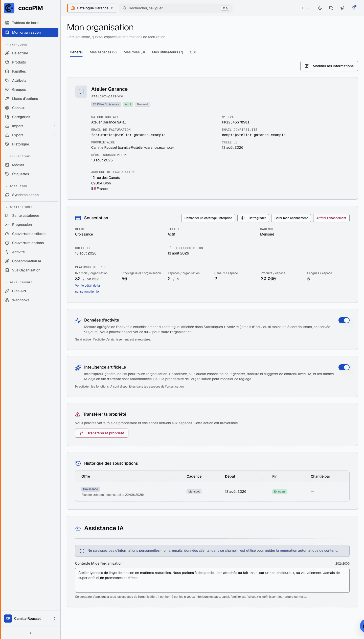Open the FR language dropdown

coord(306,8)
